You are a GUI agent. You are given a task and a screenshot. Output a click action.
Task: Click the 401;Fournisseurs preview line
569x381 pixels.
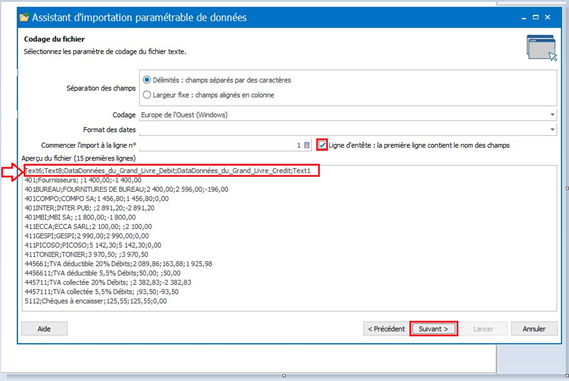[x=83, y=180]
